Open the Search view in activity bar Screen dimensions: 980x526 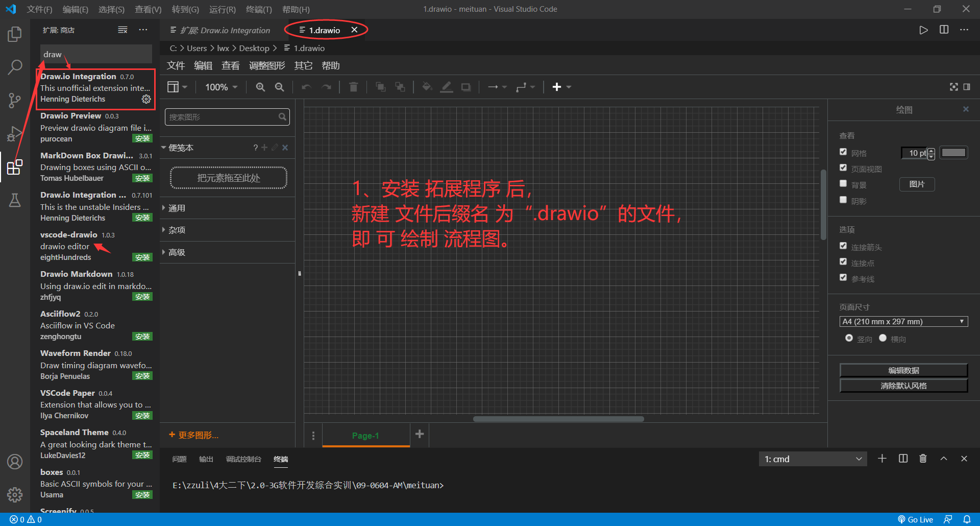point(15,67)
